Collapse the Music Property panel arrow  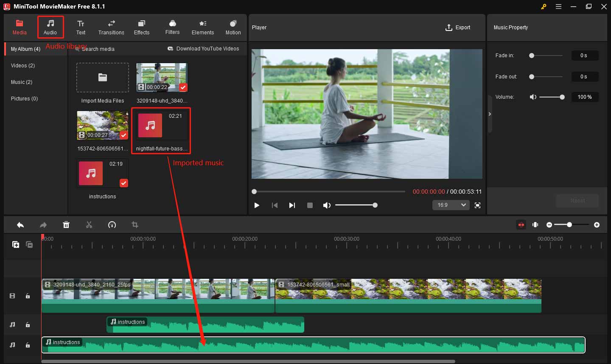point(490,114)
